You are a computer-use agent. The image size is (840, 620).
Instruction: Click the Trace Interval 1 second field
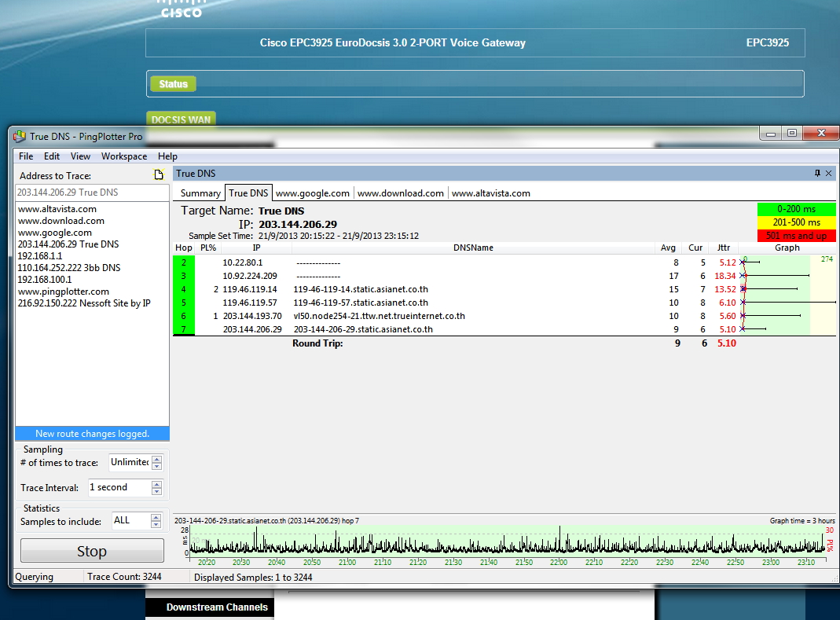(x=119, y=488)
